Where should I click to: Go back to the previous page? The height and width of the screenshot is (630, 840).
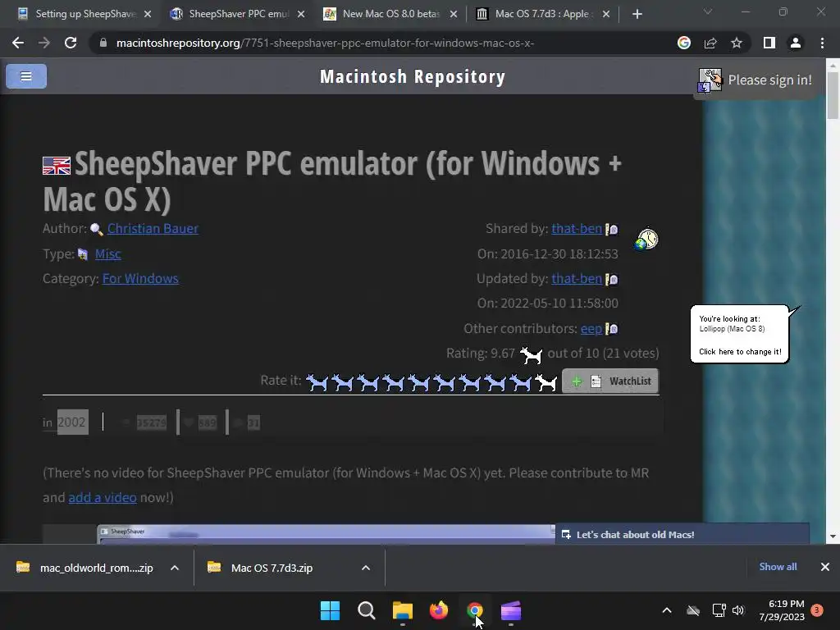[x=18, y=43]
